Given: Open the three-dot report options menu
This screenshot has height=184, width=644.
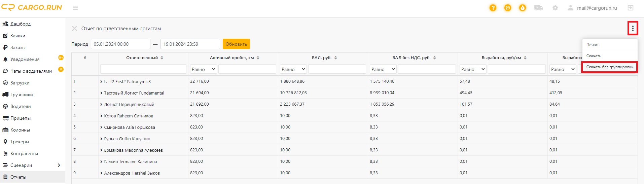Looking at the screenshot, I should (x=633, y=28).
